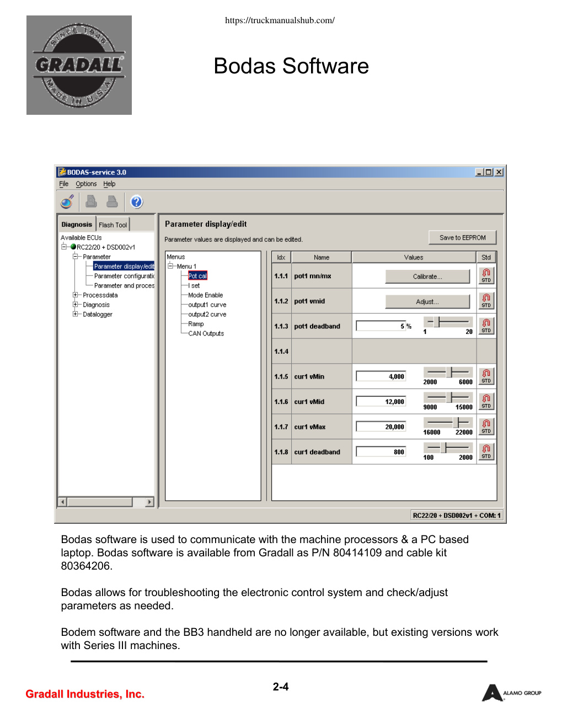This screenshot has width=562, height=728.
Task: Click the Std column header
Action: click(486, 257)
